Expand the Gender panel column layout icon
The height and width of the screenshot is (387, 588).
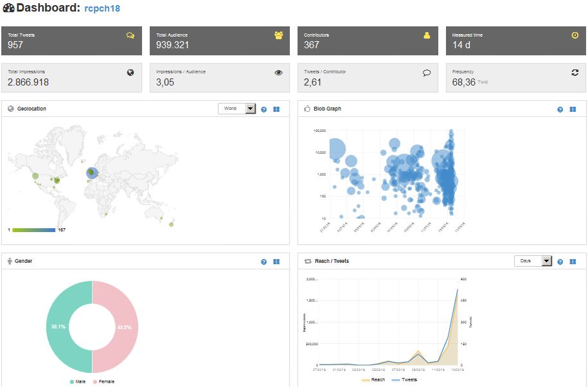point(276,262)
